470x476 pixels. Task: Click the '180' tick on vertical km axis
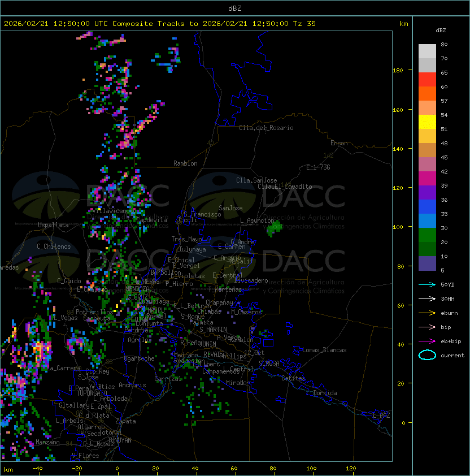pos(398,71)
